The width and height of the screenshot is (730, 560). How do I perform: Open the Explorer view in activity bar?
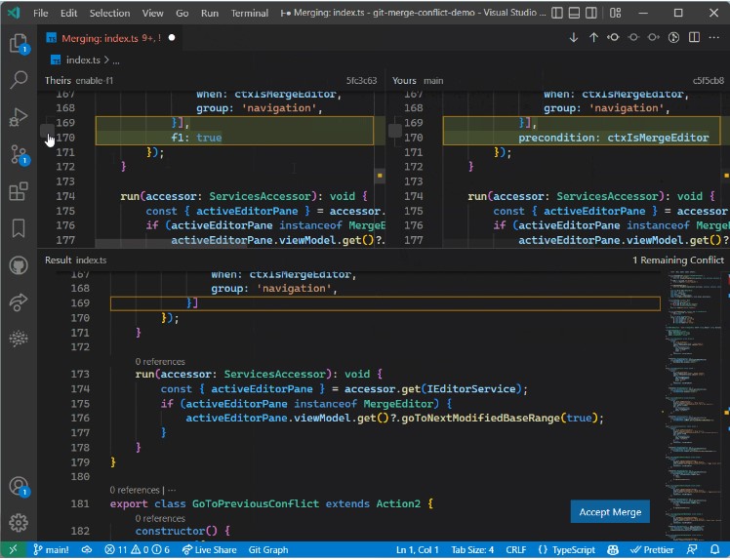click(x=19, y=44)
